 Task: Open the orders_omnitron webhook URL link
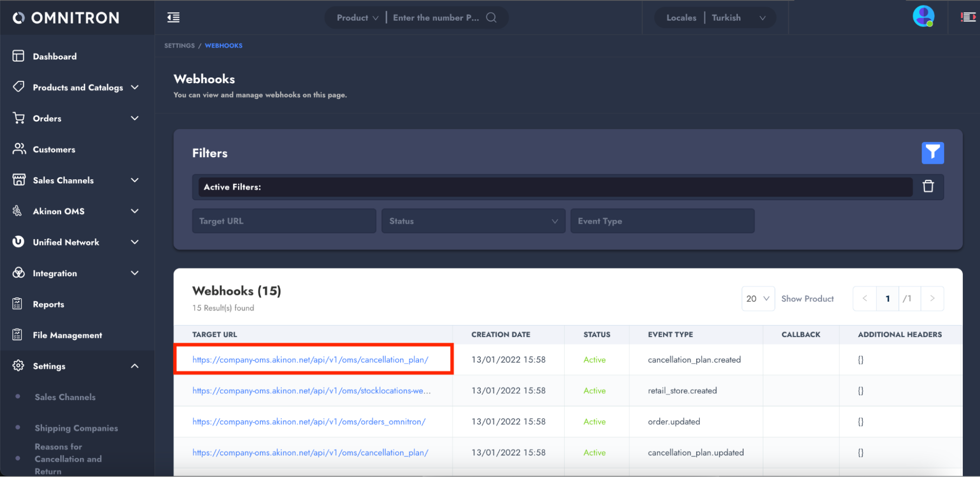pos(309,422)
